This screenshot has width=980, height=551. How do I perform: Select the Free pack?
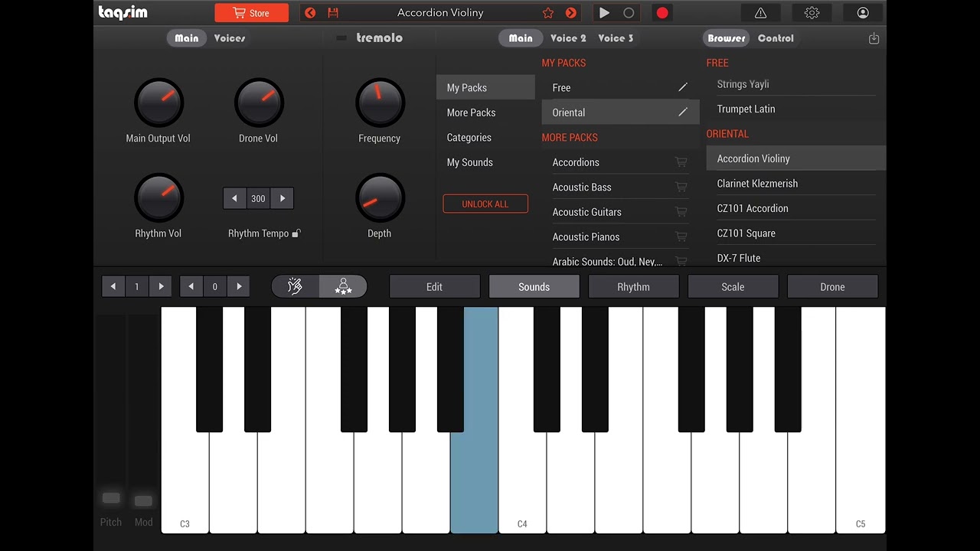[x=620, y=87]
